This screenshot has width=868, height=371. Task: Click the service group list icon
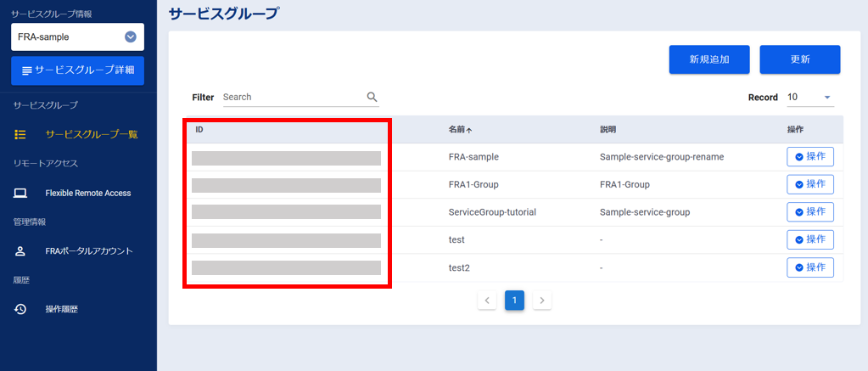pos(21,134)
